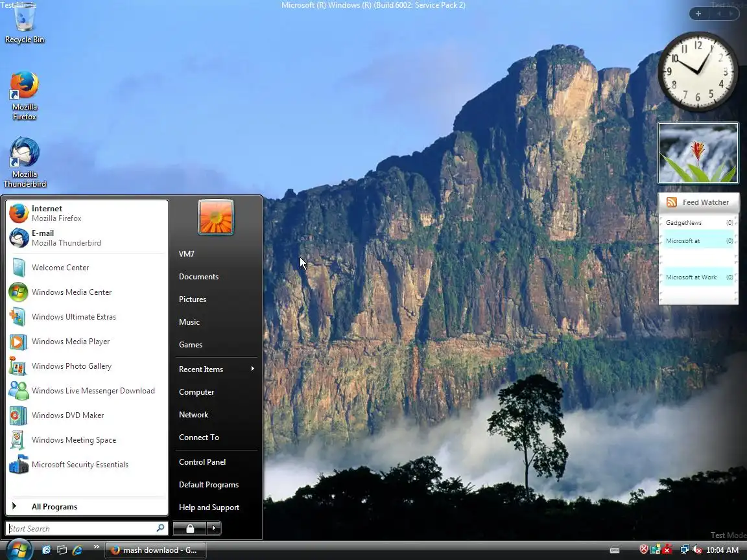Viewport: 747px width, 560px height.
Task: Click the first Quick Launch icon
Action: (x=47, y=550)
